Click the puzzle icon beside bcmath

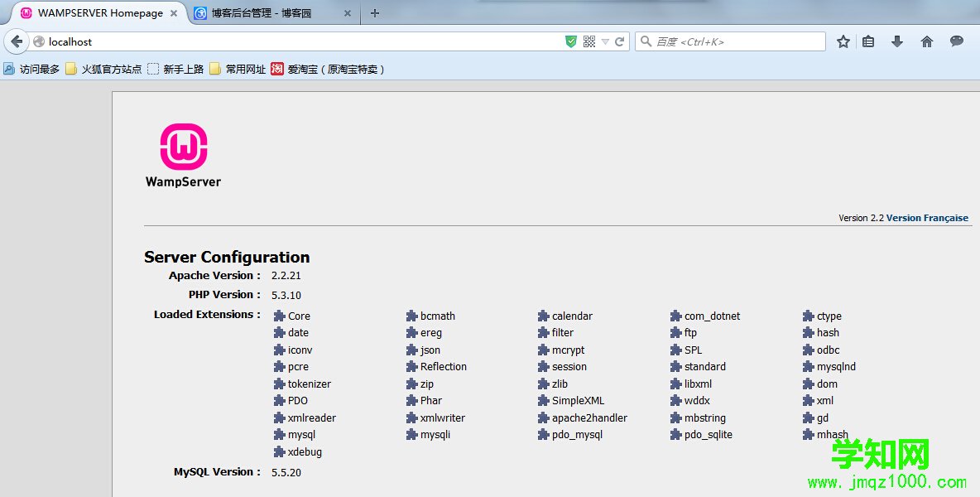[412, 316]
